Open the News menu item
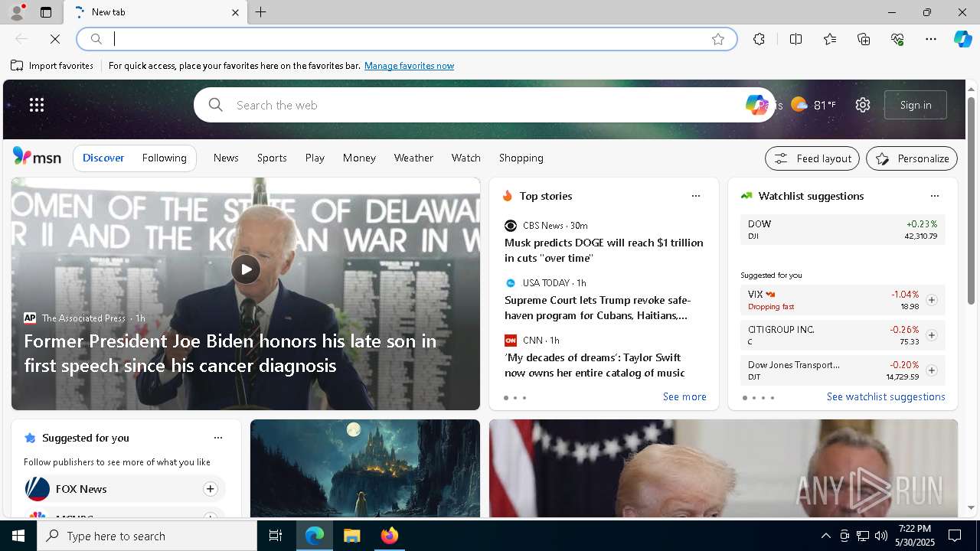Image resolution: width=980 pixels, height=551 pixels. pyautogui.click(x=226, y=158)
